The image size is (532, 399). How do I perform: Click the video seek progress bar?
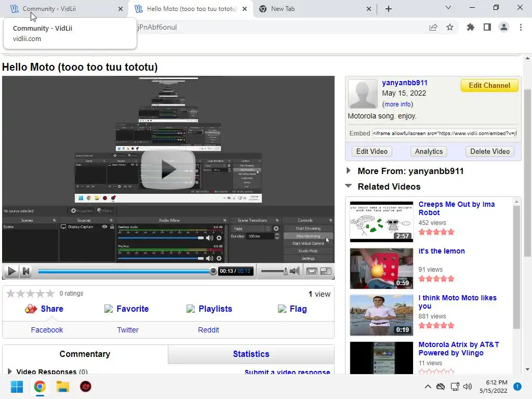pos(126,271)
